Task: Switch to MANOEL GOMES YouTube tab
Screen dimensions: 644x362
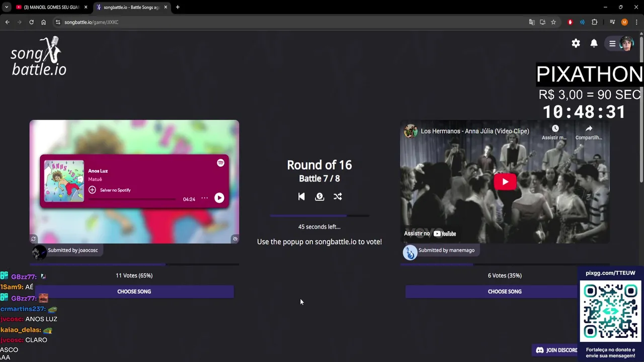Action: tap(50, 7)
